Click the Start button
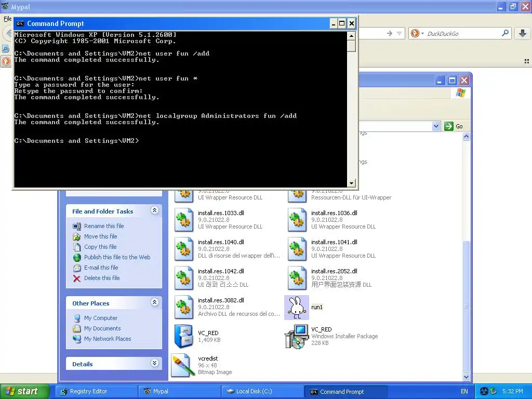 (24, 392)
